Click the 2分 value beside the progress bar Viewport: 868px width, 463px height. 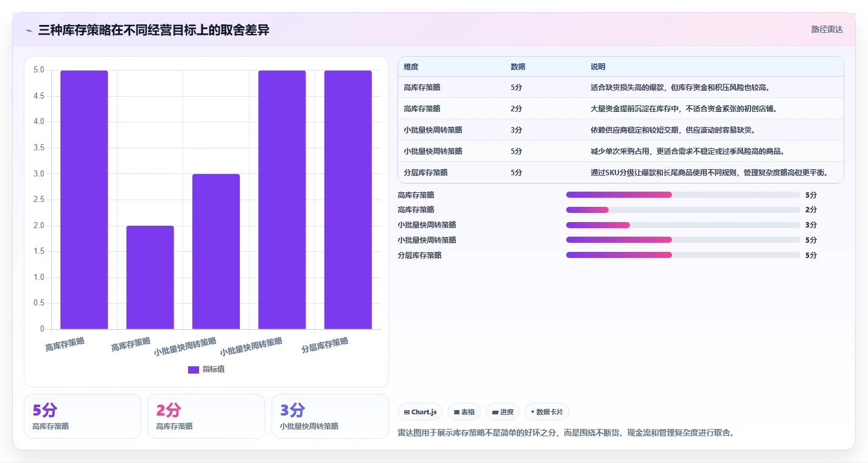tap(811, 210)
